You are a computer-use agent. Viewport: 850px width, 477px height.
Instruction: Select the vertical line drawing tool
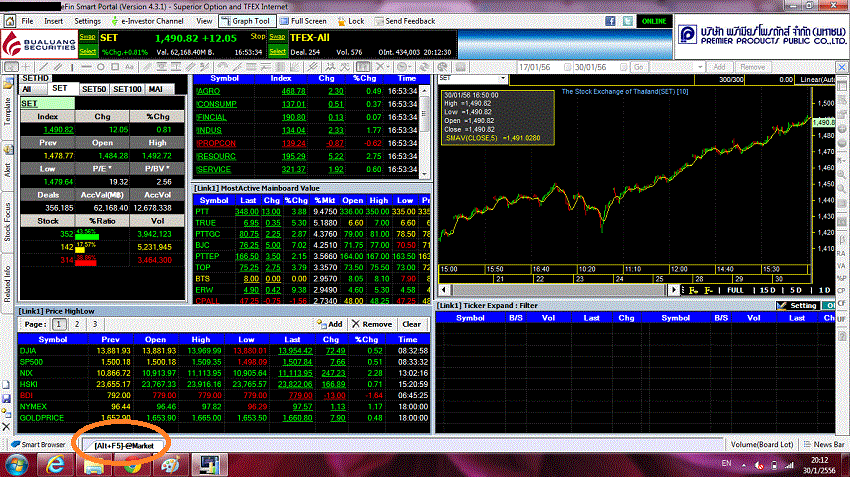pos(72,67)
